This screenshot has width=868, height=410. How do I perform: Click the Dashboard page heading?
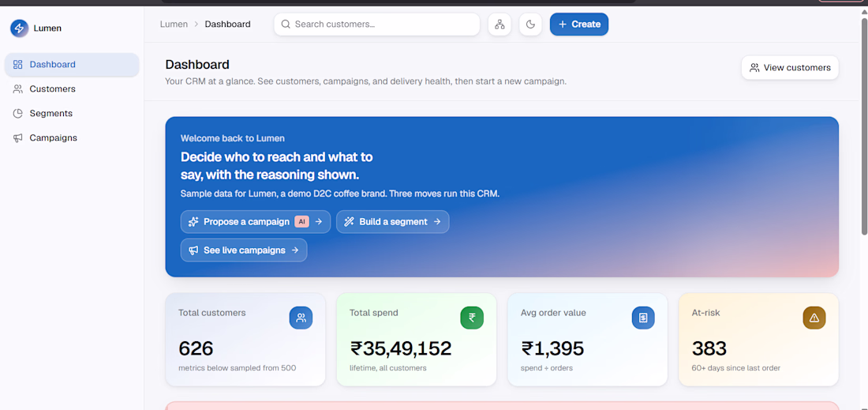(x=197, y=65)
